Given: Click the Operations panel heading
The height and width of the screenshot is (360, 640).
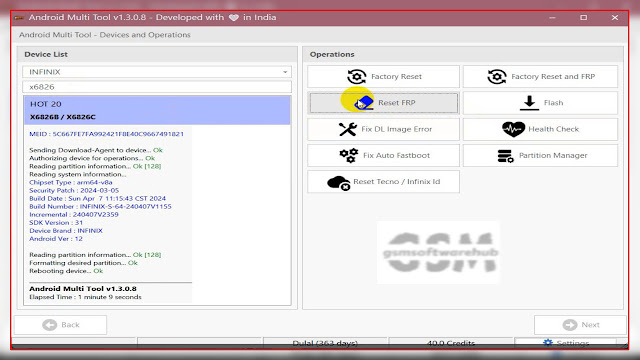Looking at the screenshot, I should [x=332, y=54].
